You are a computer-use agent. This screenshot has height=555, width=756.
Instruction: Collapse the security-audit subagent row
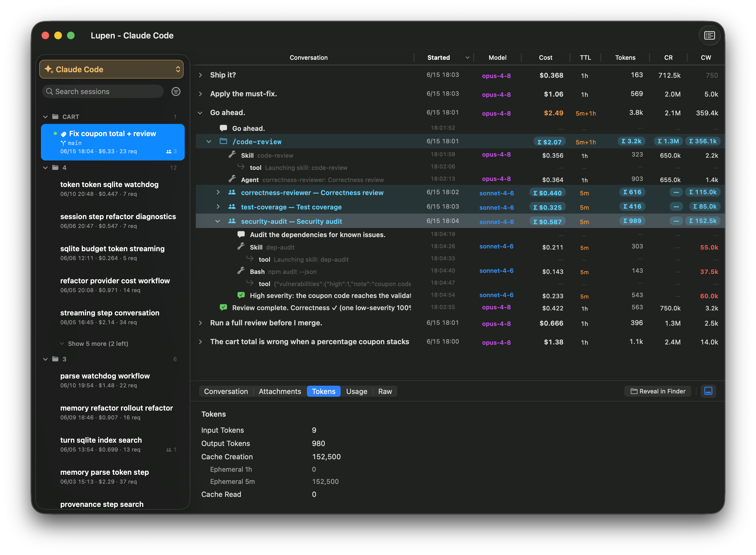(x=218, y=221)
